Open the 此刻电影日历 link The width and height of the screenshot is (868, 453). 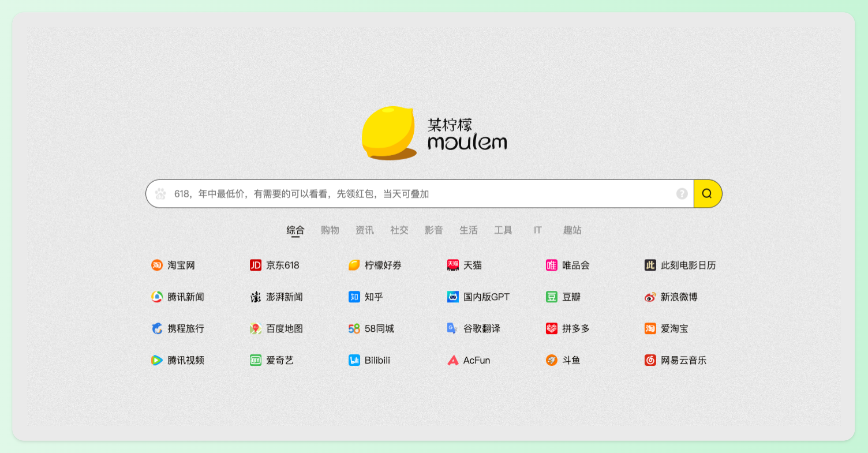[689, 265]
